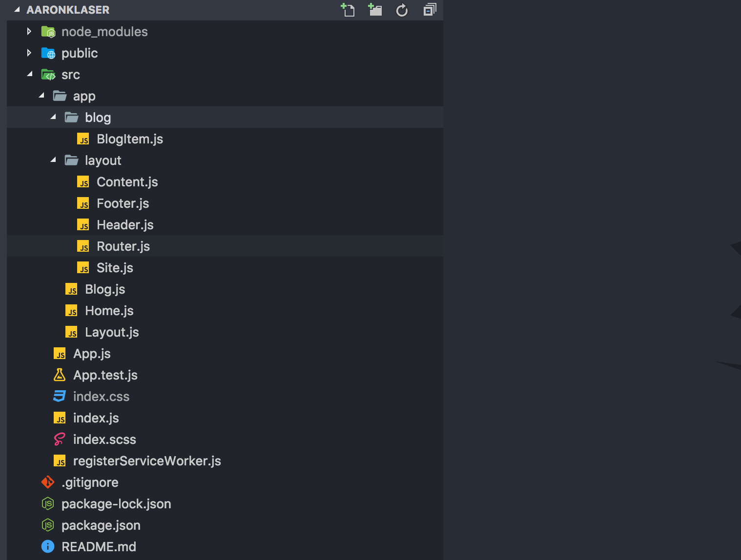
Task: Click the New File icon
Action: click(x=348, y=10)
